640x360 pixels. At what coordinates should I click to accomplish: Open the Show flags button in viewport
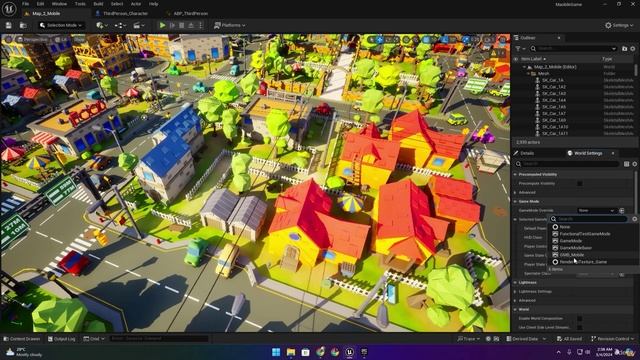[x=78, y=40]
